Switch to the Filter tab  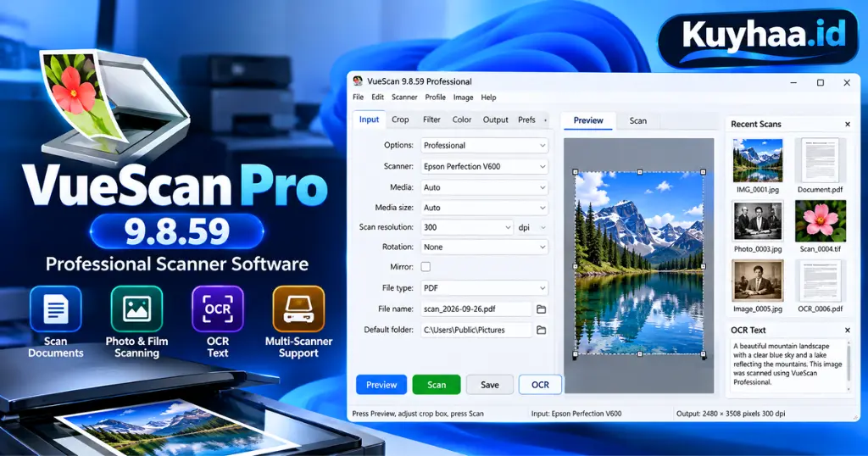[x=431, y=120]
